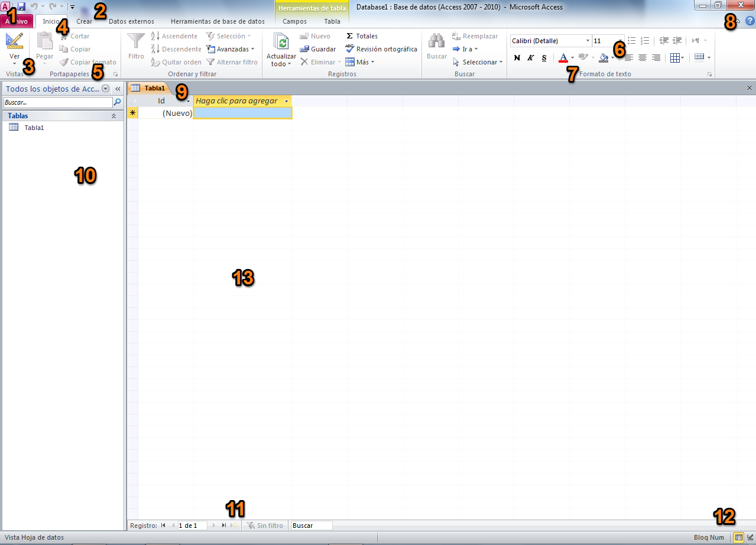The height and width of the screenshot is (545, 756).
Task: Click the Save icon in quick access toolbar
Action: point(21,7)
